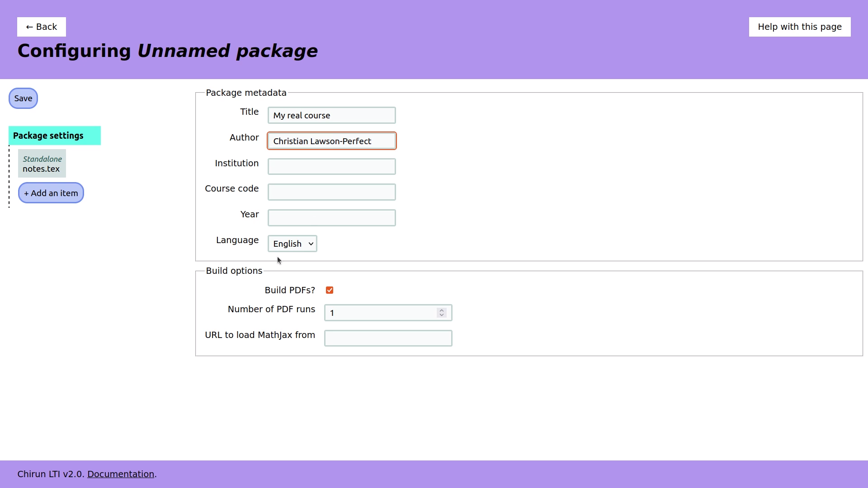Click the Help with this page icon
The image size is (868, 488).
tap(799, 27)
